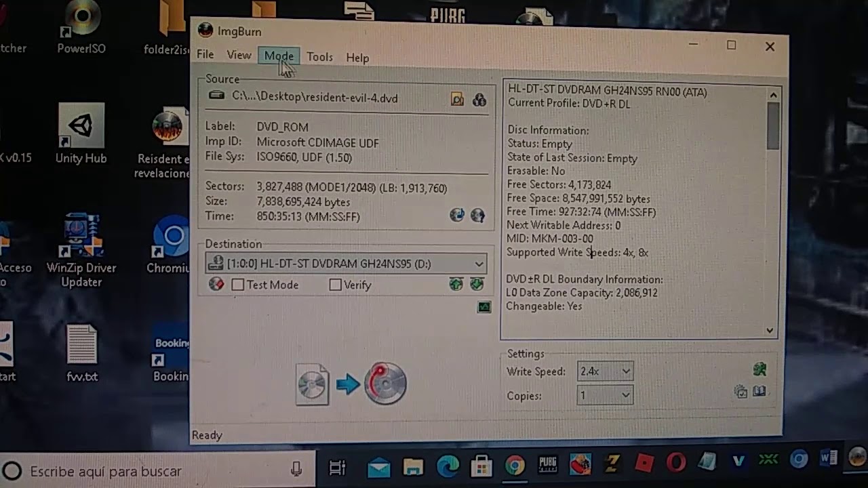This screenshot has width=868, height=488.
Task: Open File Explorer from the taskbar
Action: pyautogui.click(x=413, y=467)
